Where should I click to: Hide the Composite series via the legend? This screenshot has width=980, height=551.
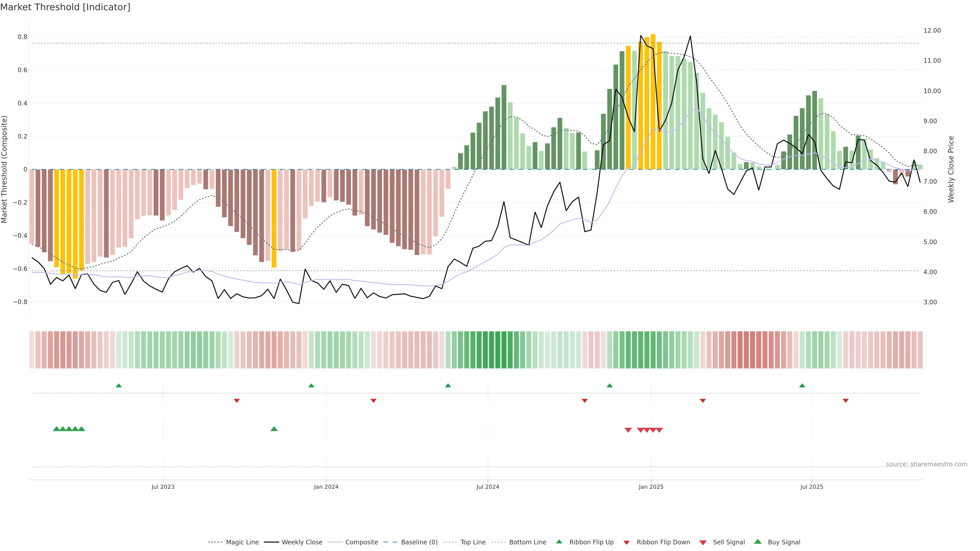pos(361,542)
